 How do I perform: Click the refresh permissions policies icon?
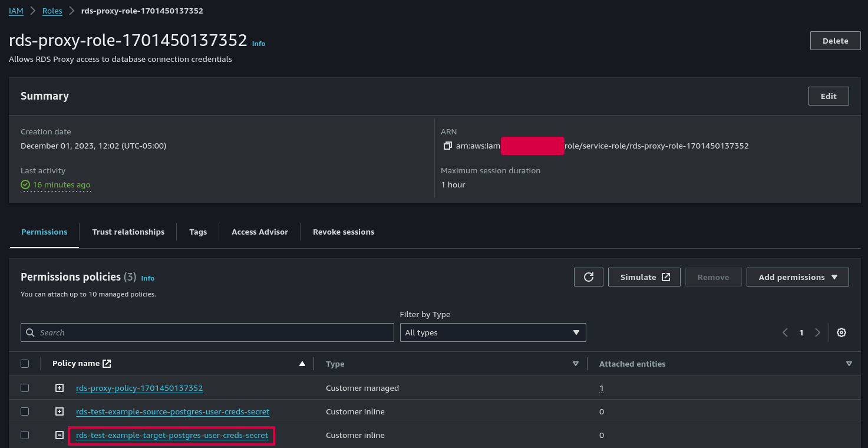pyautogui.click(x=588, y=277)
